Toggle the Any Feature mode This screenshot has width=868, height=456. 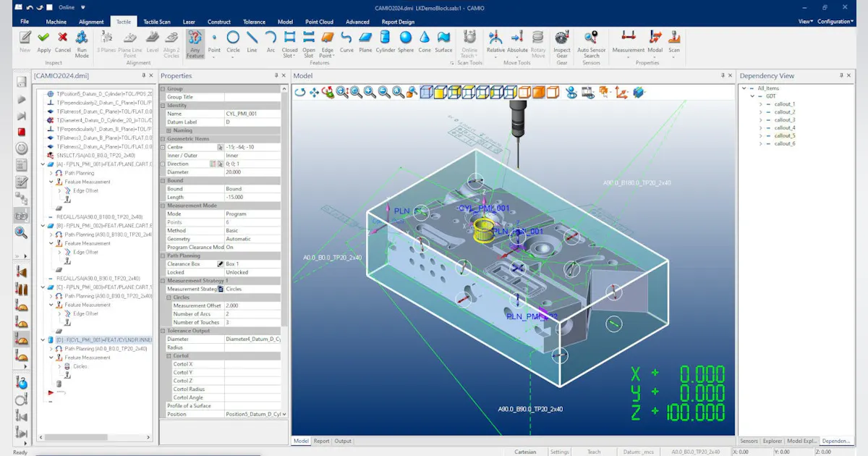(x=195, y=43)
